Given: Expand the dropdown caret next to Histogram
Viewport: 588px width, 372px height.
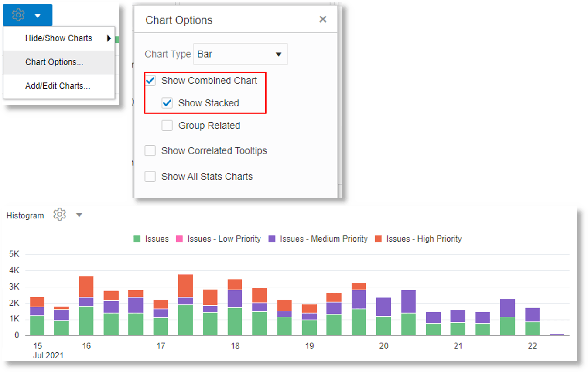Looking at the screenshot, I should [x=79, y=215].
